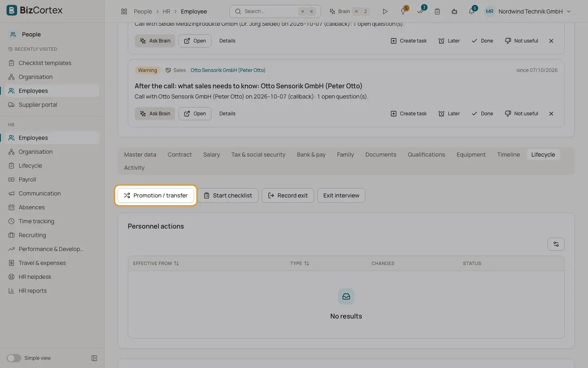
Task: Open the Salary tab
Action: (212, 155)
